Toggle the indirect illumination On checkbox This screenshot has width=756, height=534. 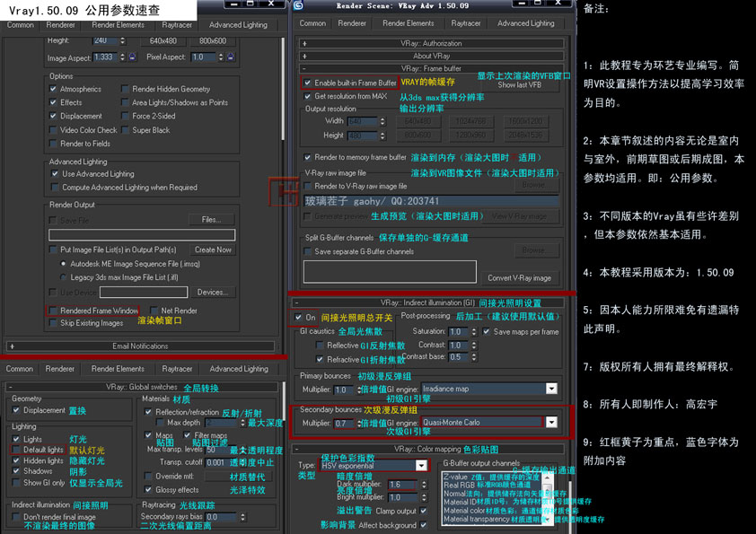[298, 317]
